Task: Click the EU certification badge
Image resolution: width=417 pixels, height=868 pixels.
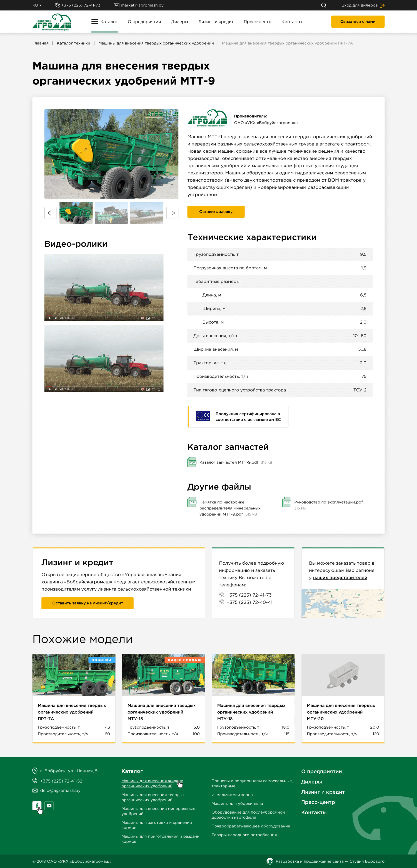Action: pos(238,417)
